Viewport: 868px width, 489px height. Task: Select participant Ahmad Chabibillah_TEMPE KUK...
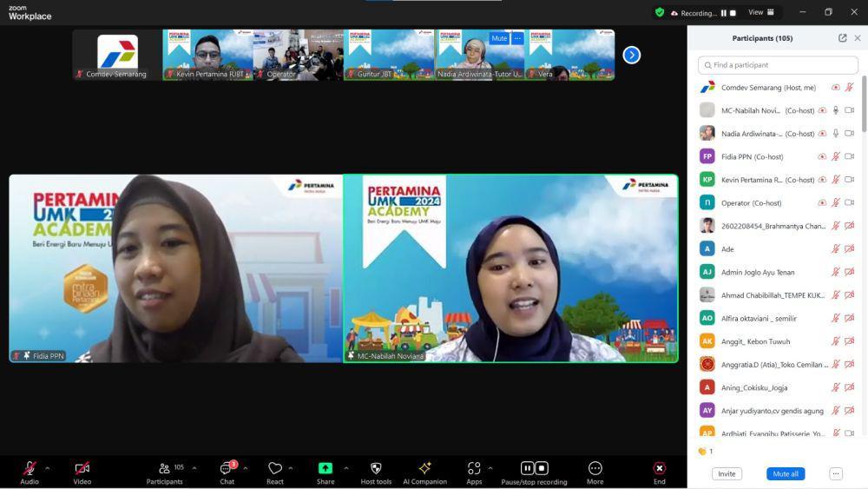pyautogui.click(x=777, y=295)
